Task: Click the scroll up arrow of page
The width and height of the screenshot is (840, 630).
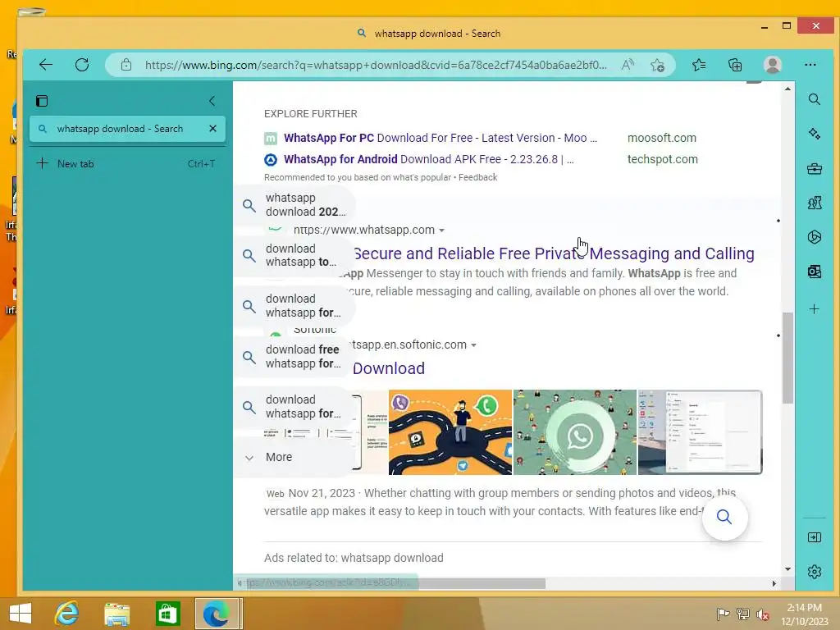Action: coord(787,89)
